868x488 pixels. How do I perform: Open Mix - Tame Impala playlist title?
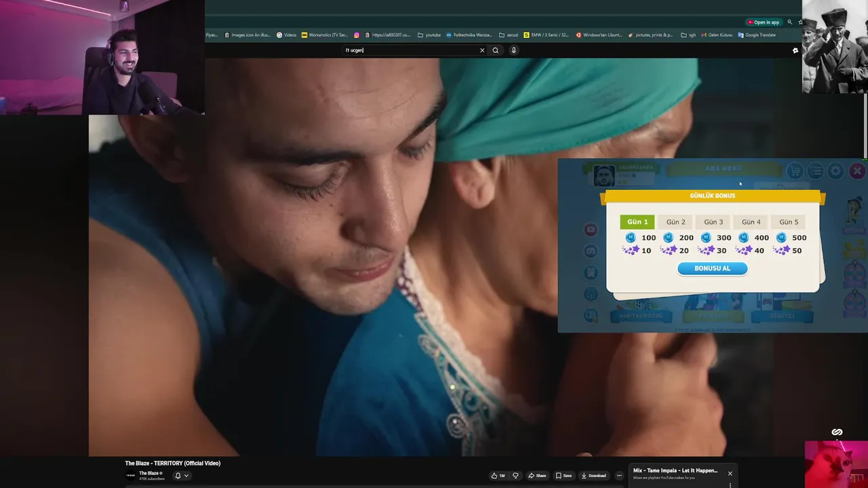click(x=675, y=470)
